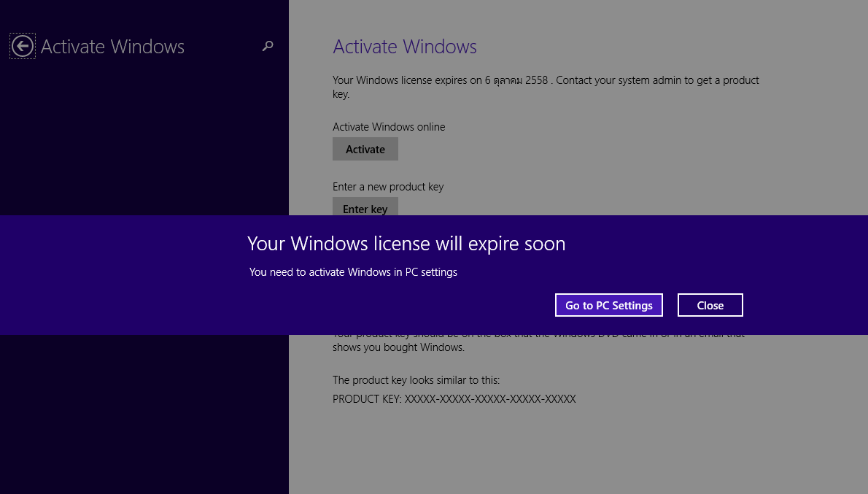Image resolution: width=868 pixels, height=494 pixels.
Task: Click the back arrow icon
Action: [x=22, y=46]
